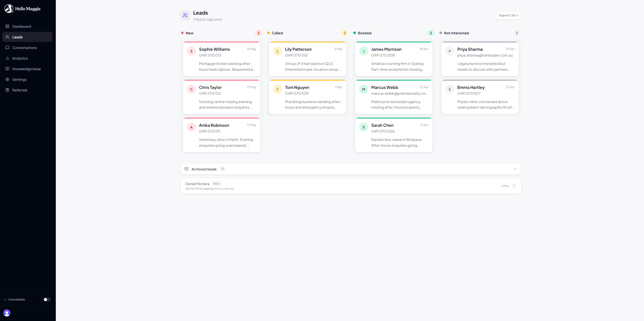The image size is (644, 321).
Task: Unarchive Daniel Ferreira using the row icon
Action: pos(514,186)
